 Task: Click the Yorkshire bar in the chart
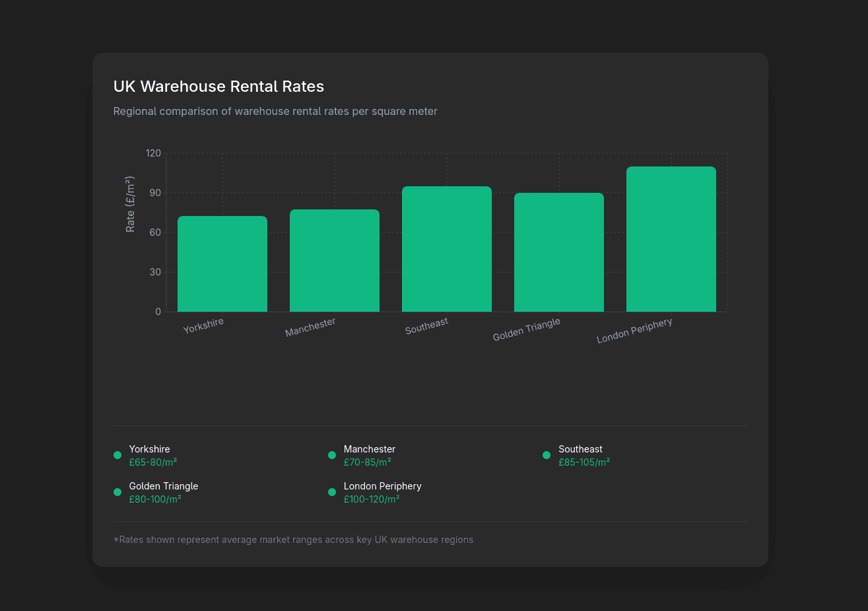pos(222,264)
